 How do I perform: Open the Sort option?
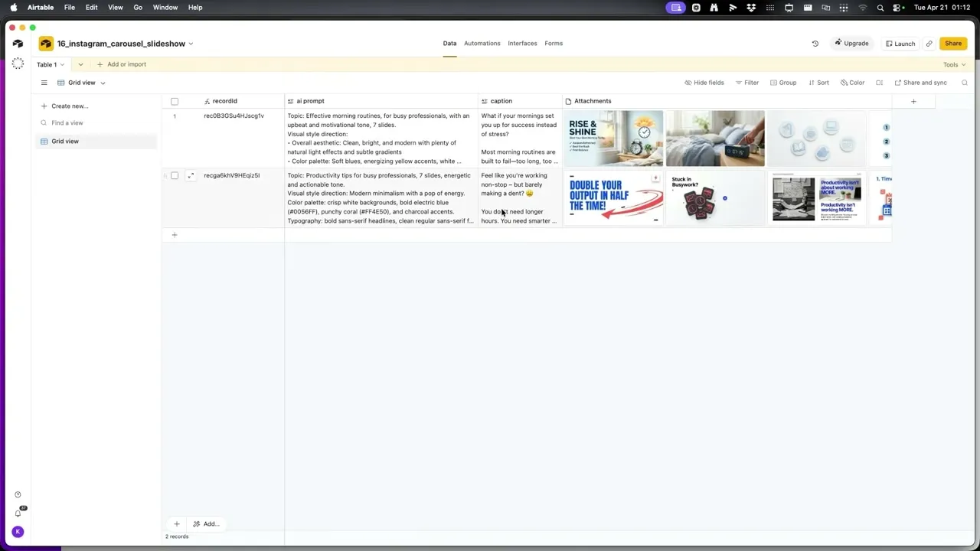[818, 83]
